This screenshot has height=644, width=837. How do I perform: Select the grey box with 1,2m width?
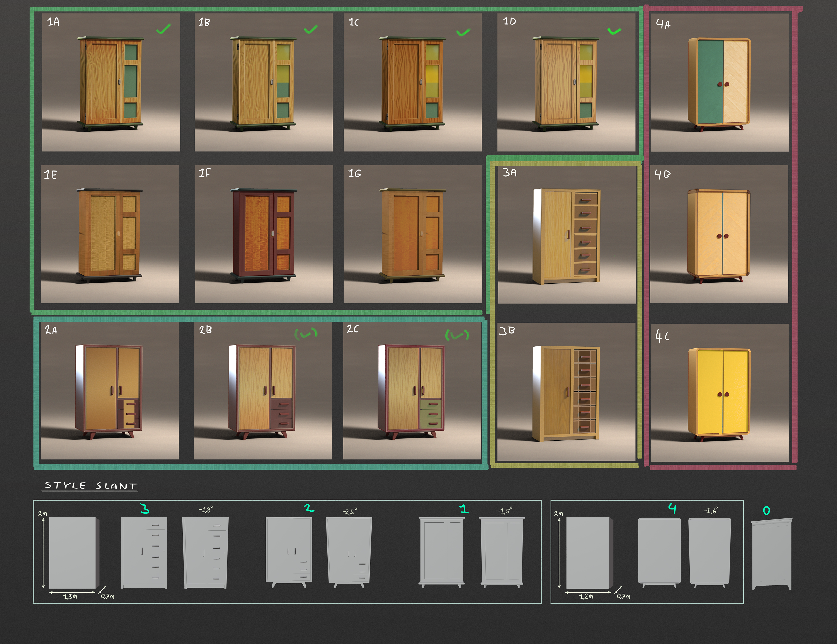(589, 552)
